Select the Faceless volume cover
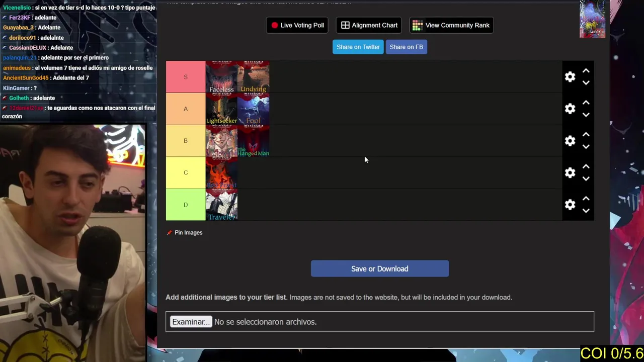The width and height of the screenshot is (644, 362). (221, 77)
